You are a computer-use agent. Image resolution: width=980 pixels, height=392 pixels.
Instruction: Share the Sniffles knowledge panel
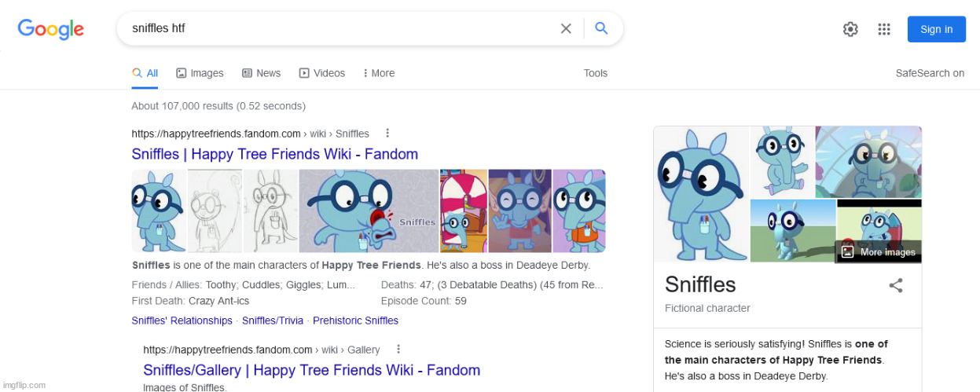pos(896,286)
